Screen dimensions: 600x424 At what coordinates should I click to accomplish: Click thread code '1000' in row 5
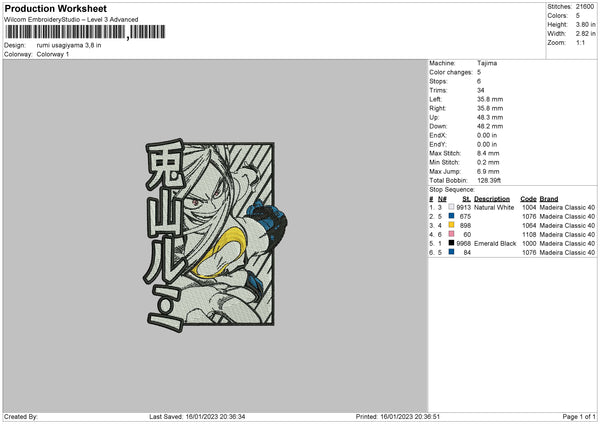(x=529, y=243)
